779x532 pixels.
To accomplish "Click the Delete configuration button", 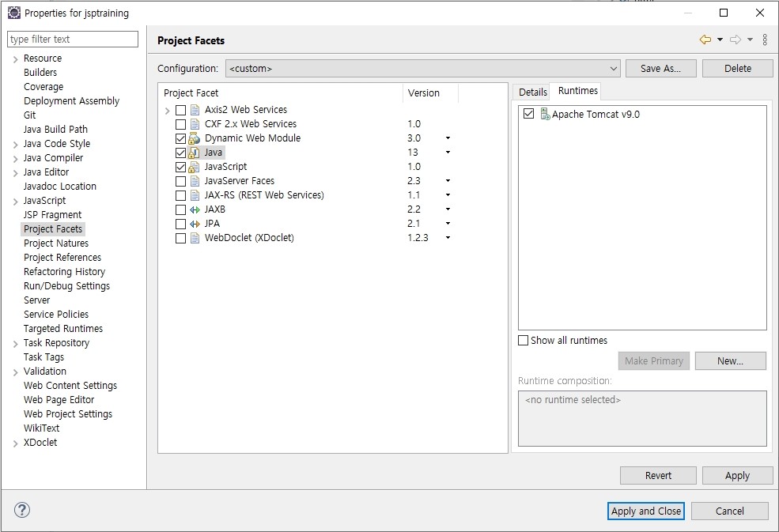I will tap(738, 69).
